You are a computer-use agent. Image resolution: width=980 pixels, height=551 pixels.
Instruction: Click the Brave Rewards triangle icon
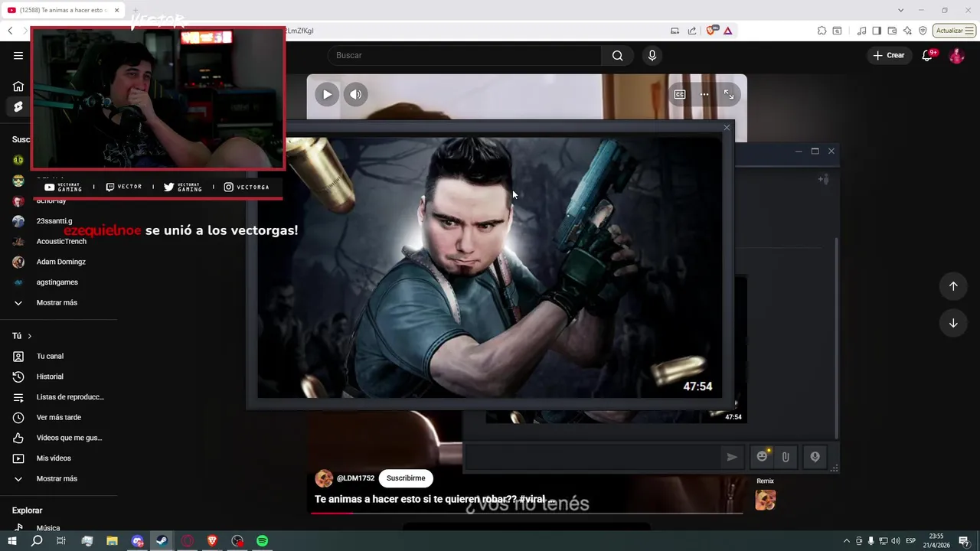[727, 31]
